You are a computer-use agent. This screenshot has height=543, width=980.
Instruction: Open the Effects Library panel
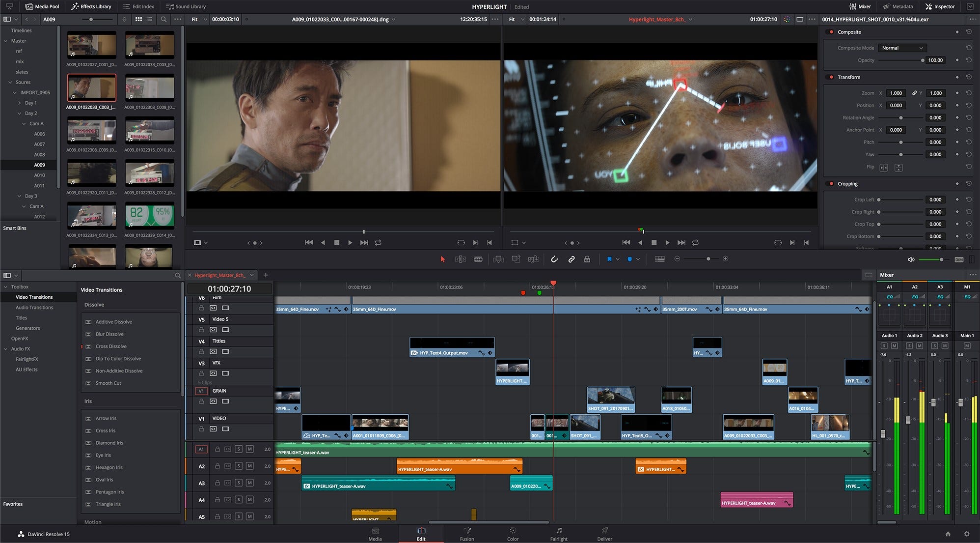(x=91, y=6)
